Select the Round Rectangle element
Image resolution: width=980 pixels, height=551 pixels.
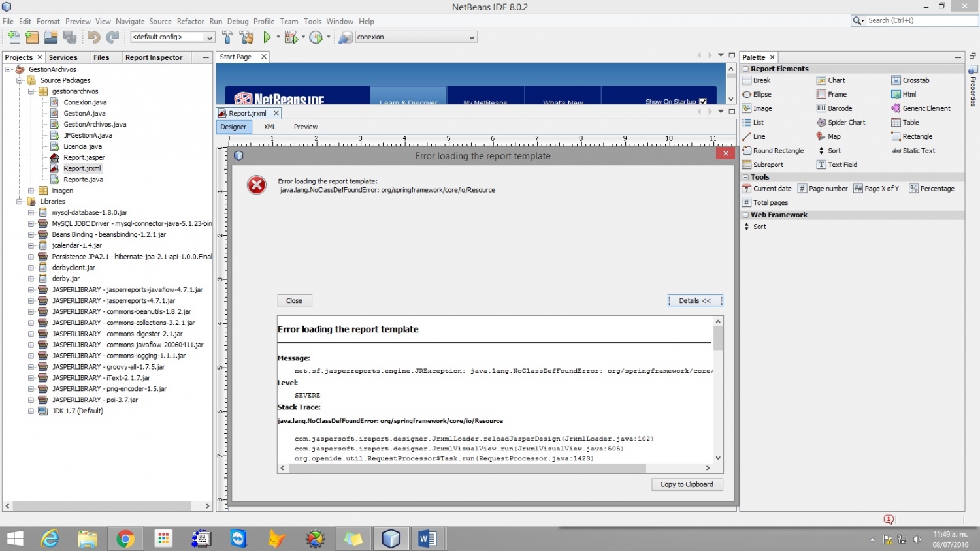point(773,151)
